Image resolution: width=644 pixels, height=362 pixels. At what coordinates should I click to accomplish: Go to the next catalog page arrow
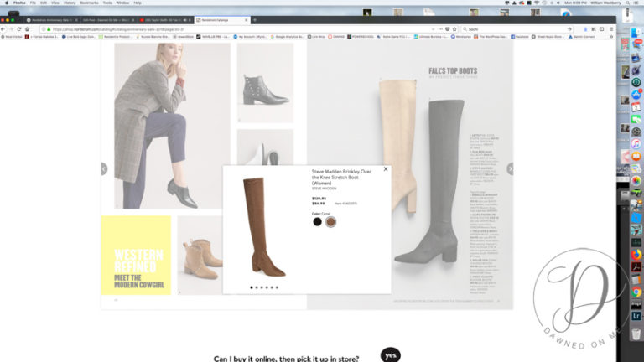(510, 168)
